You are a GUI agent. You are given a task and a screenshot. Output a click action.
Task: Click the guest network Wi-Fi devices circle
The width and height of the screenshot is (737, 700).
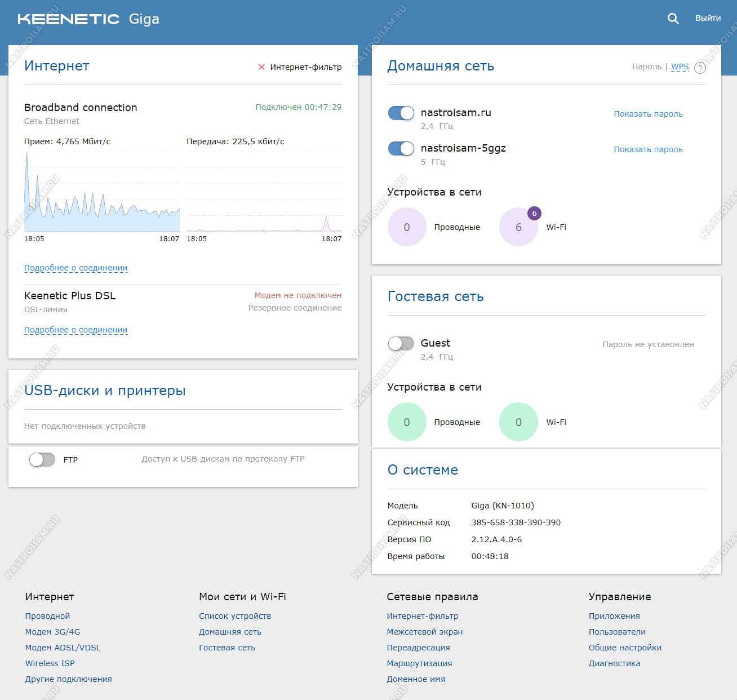(x=518, y=422)
